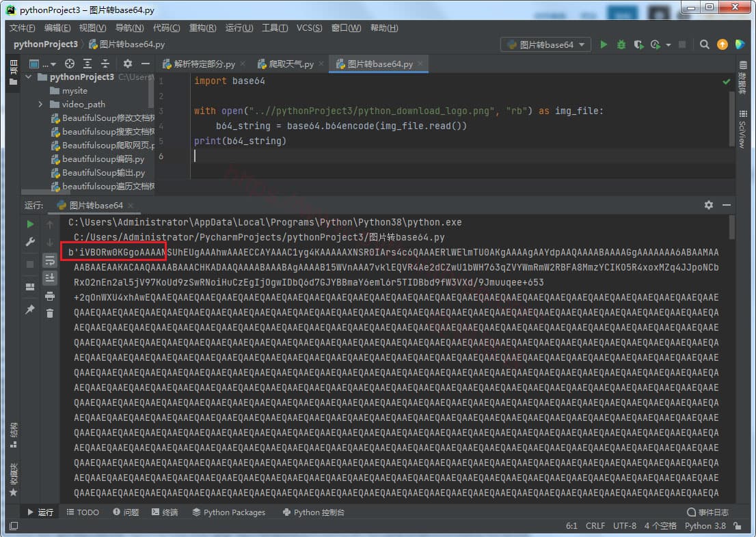756x537 pixels.
Task: Click Python 3.8 interpreter in status bar
Action: point(704,526)
